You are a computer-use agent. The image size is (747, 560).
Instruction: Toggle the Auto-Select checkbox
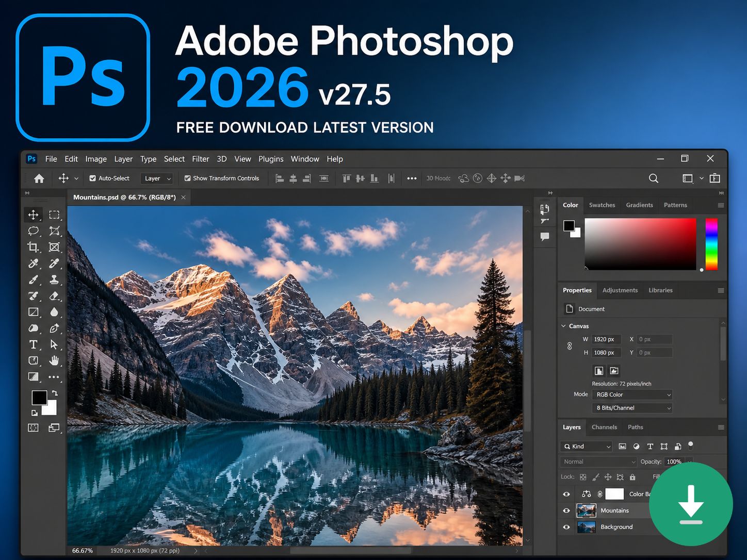pos(93,178)
